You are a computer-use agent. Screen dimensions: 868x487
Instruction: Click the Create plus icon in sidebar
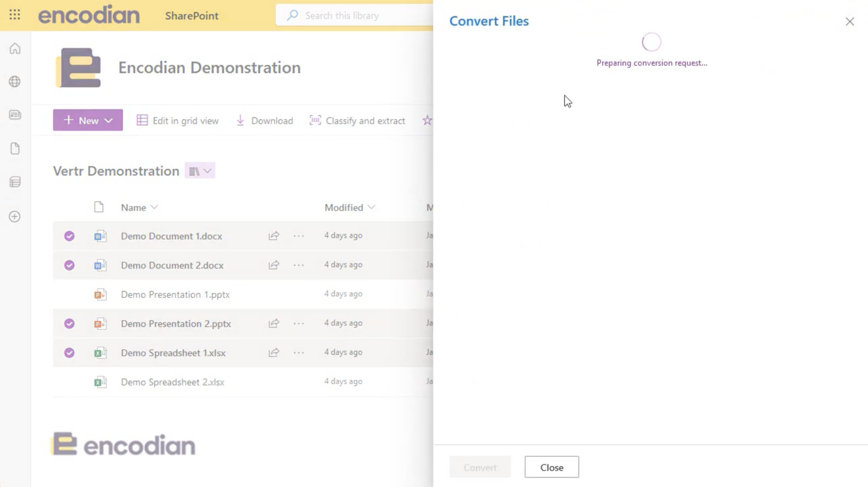point(15,217)
